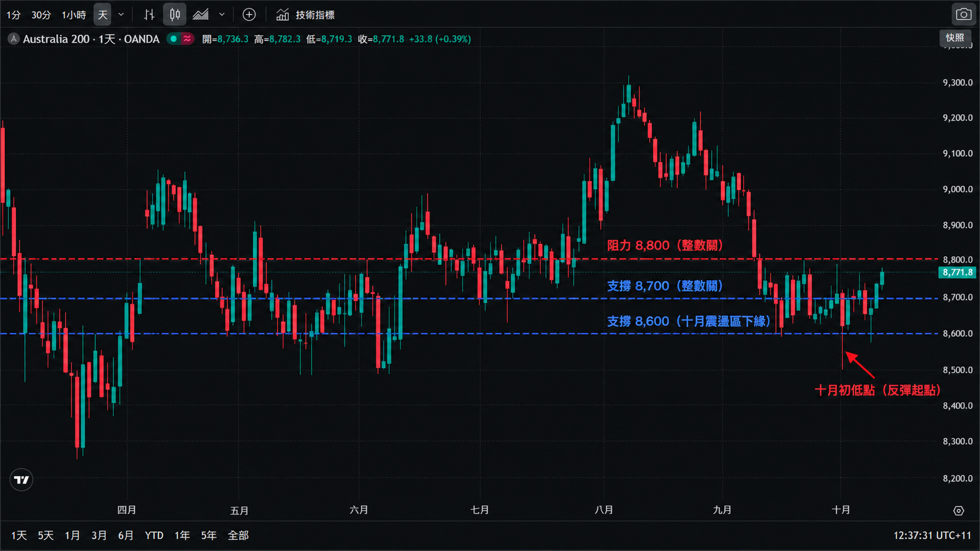Select the 天 daily interval
The height and width of the screenshot is (551, 980).
tap(103, 15)
